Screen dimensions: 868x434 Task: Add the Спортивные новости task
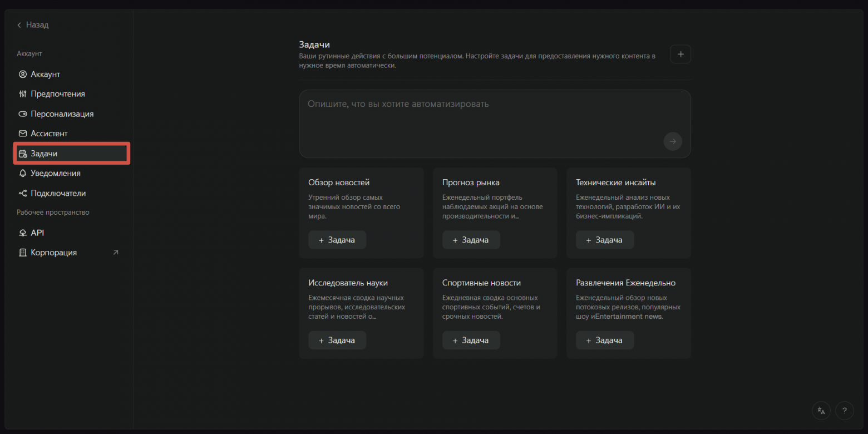[x=471, y=340]
